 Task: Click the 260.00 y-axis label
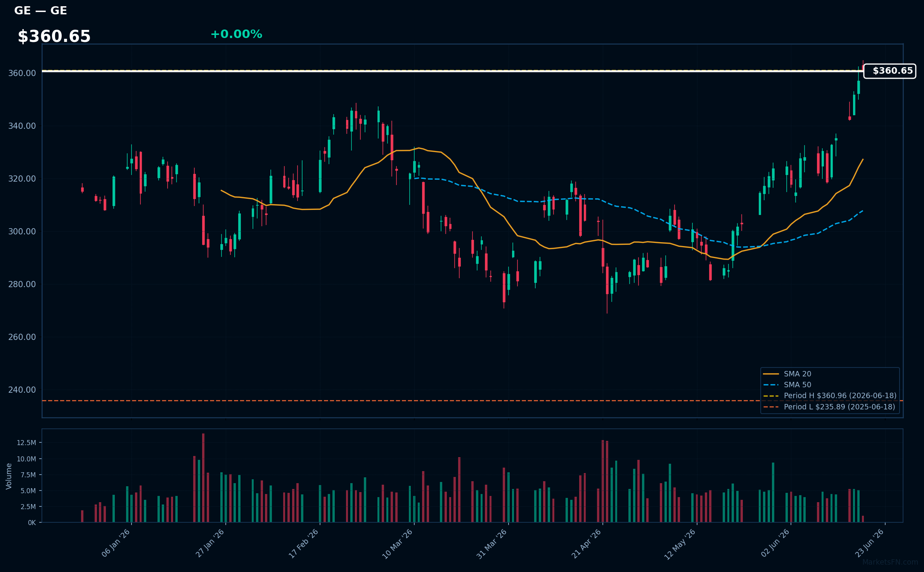[x=22, y=337]
